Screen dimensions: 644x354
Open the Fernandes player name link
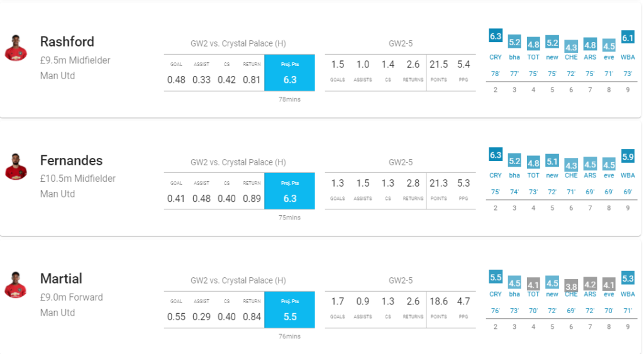point(71,160)
